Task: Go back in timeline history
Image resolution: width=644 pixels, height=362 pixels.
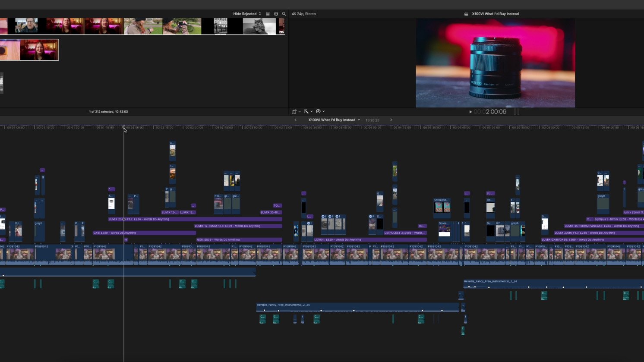Action: pyautogui.click(x=295, y=120)
